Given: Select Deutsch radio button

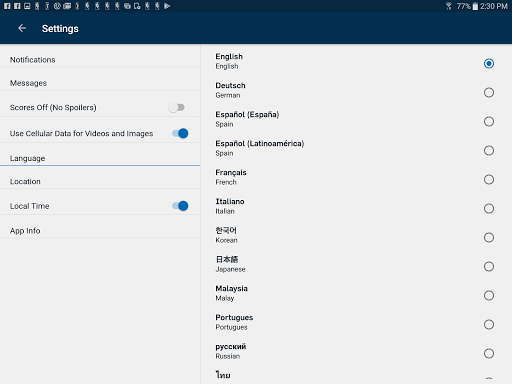Looking at the screenshot, I should (489, 92).
